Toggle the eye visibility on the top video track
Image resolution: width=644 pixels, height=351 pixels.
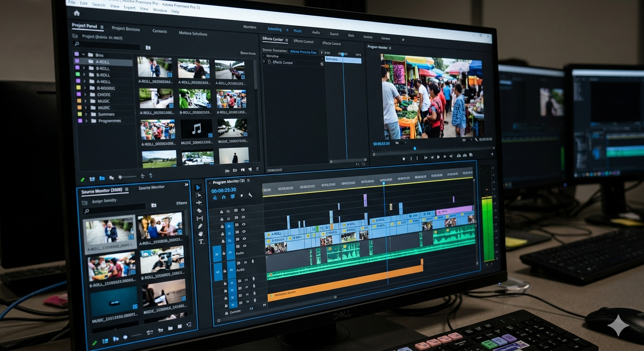coord(243,210)
